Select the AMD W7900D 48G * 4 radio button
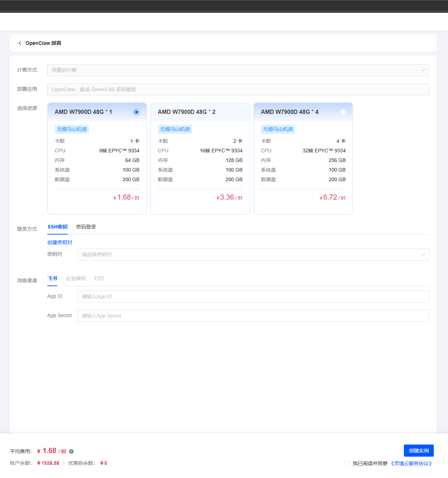448x478 pixels. click(343, 112)
